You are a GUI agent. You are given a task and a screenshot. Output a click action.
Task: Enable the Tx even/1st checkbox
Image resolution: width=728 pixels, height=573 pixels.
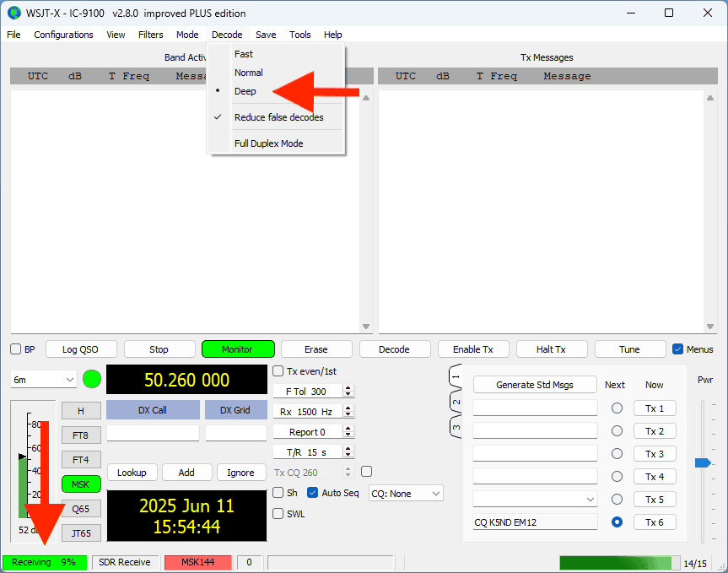click(x=279, y=371)
